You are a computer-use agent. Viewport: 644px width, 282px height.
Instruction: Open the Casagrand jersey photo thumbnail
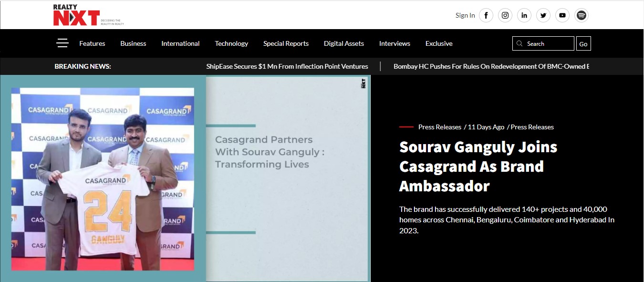click(103, 179)
